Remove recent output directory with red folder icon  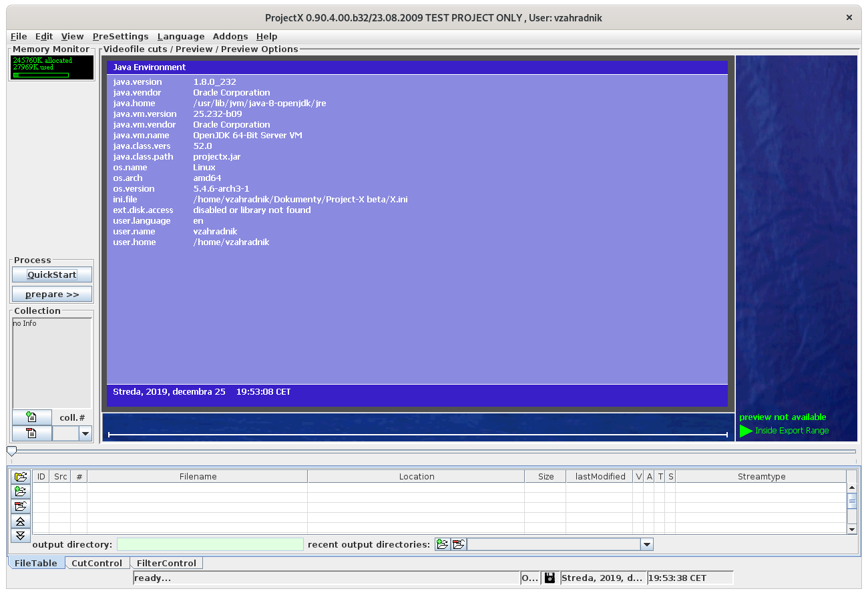coord(458,544)
